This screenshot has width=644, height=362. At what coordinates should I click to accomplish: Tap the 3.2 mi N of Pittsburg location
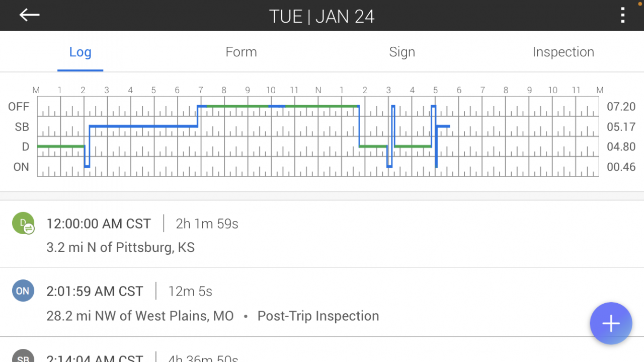coord(120,248)
